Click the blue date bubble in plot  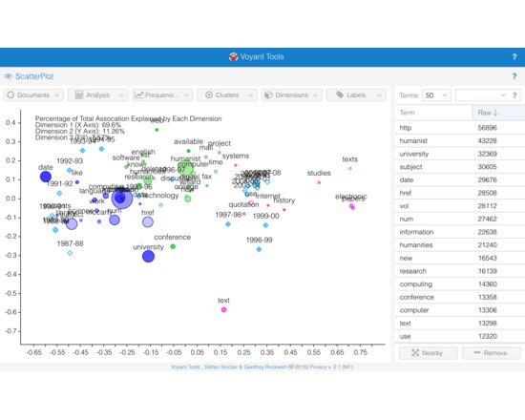click(x=46, y=177)
